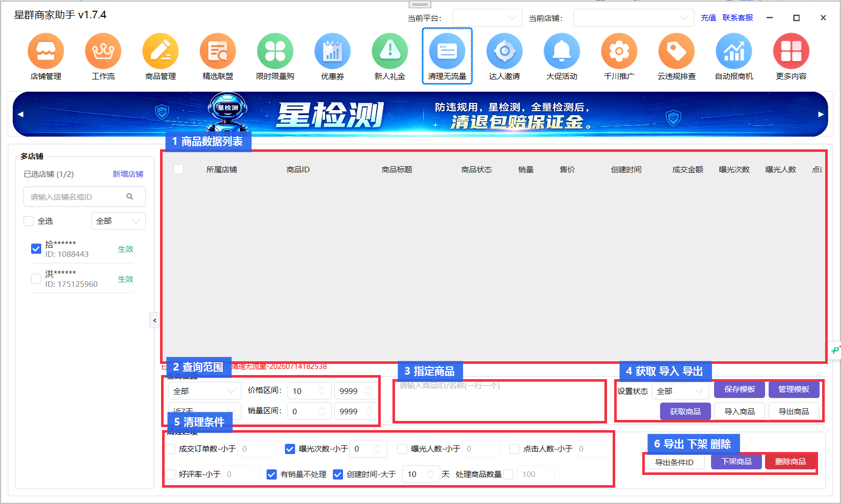Click the 导出条件ID button
Image resolution: width=841 pixels, height=504 pixels.
tap(674, 462)
